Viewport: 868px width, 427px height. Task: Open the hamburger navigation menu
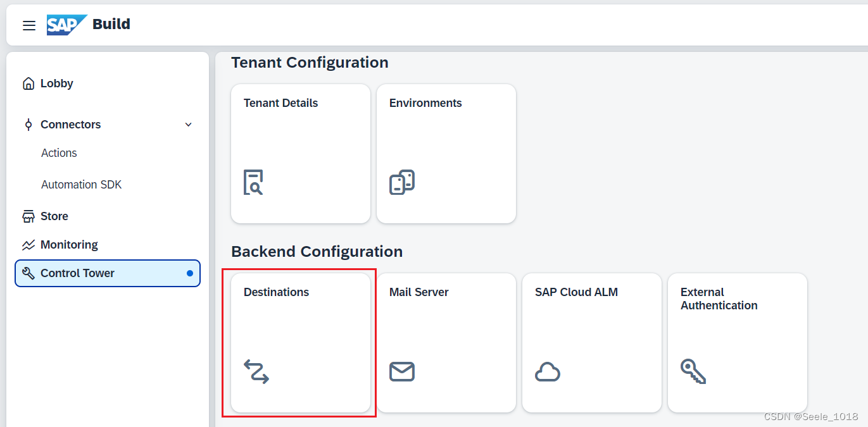[x=29, y=25]
